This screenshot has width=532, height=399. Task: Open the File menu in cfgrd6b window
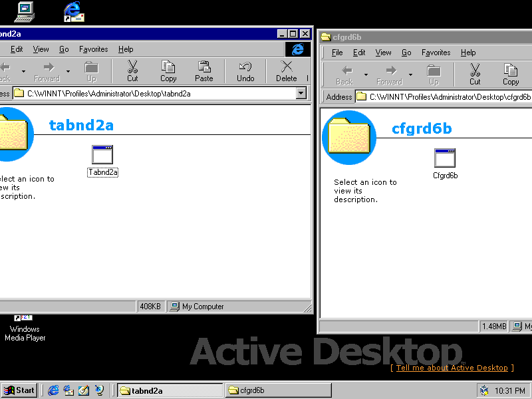pyautogui.click(x=337, y=53)
